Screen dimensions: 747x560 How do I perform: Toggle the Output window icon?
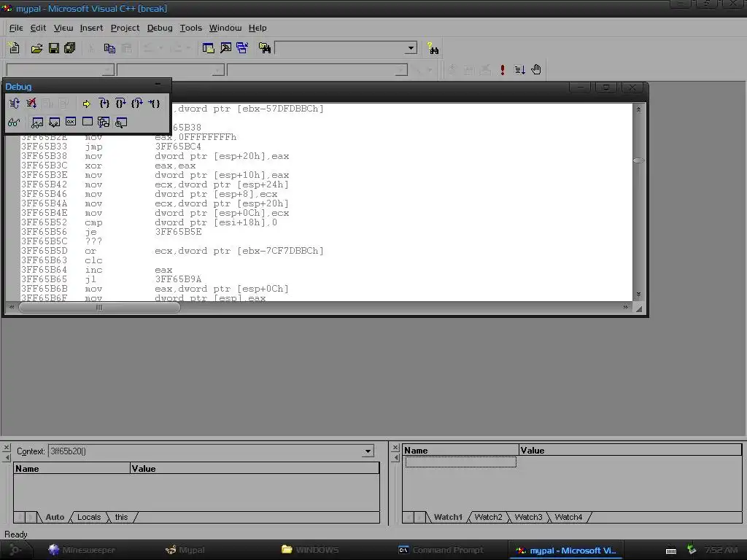tap(226, 48)
